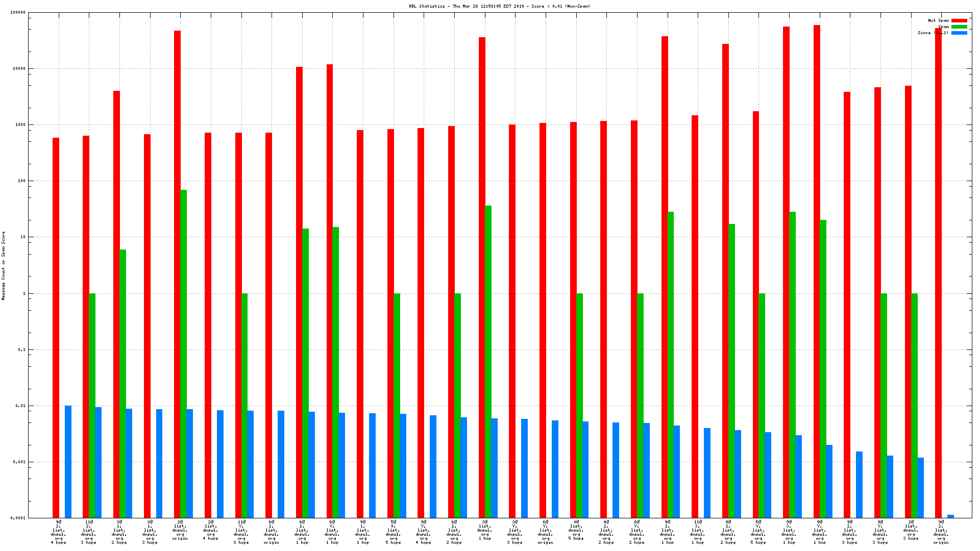Click x-axis label '2@list.dnswl.org 4 hops'
This screenshot has width=980, height=551.
click(211, 531)
